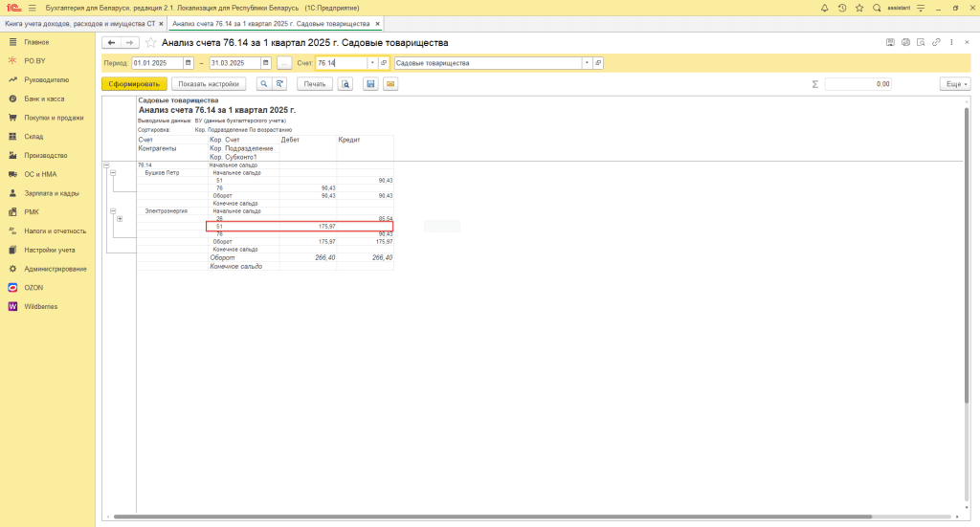Click the sum sigma icon

tap(815, 83)
